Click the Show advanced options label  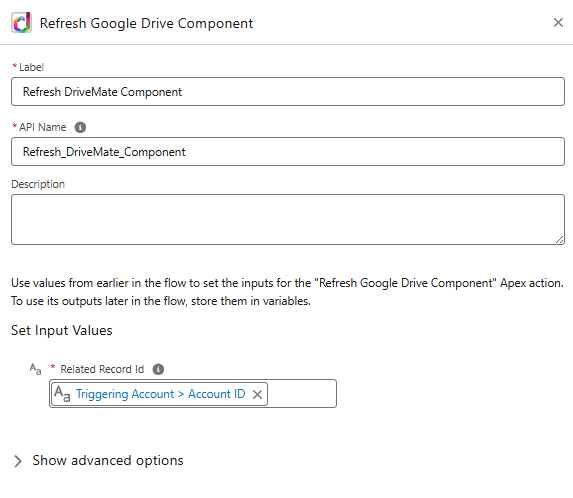pos(108,460)
